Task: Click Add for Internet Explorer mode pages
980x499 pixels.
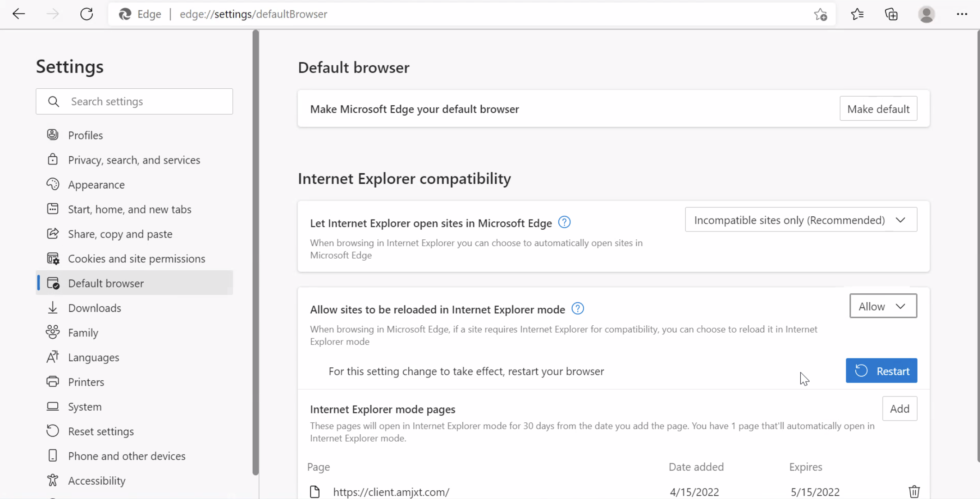Action: [x=899, y=409]
